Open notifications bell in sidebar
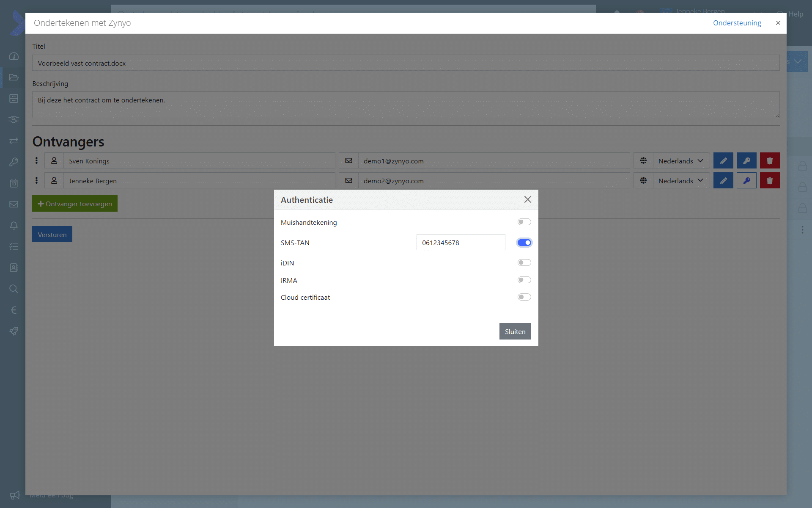The image size is (812, 508). coord(14,225)
